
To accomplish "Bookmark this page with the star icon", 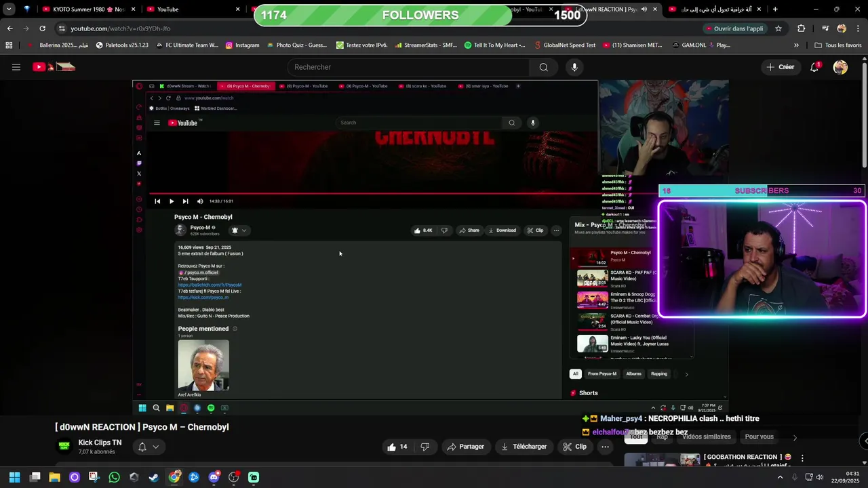I will pos(778,28).
